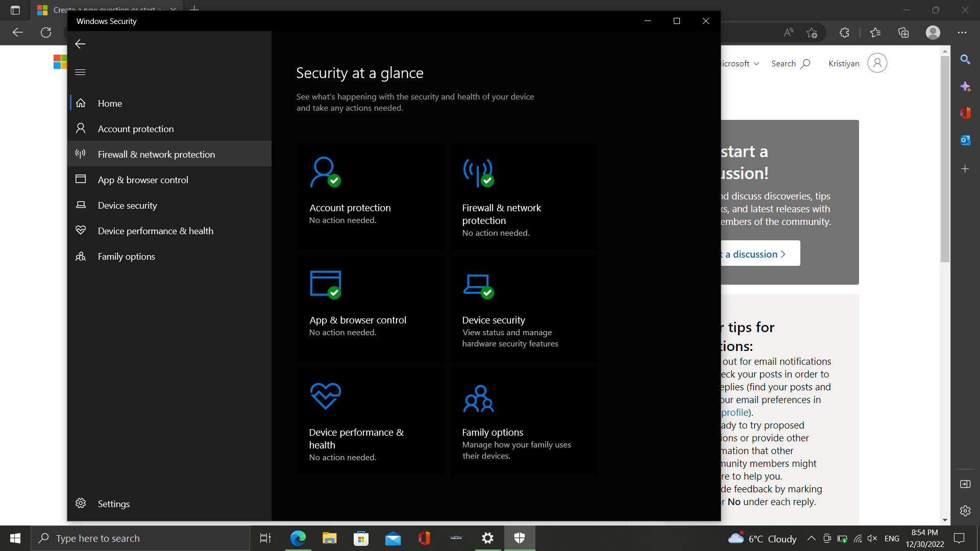Open Task View on taskbar
This screenshot has width=980, height=551.
coord(265,538)
